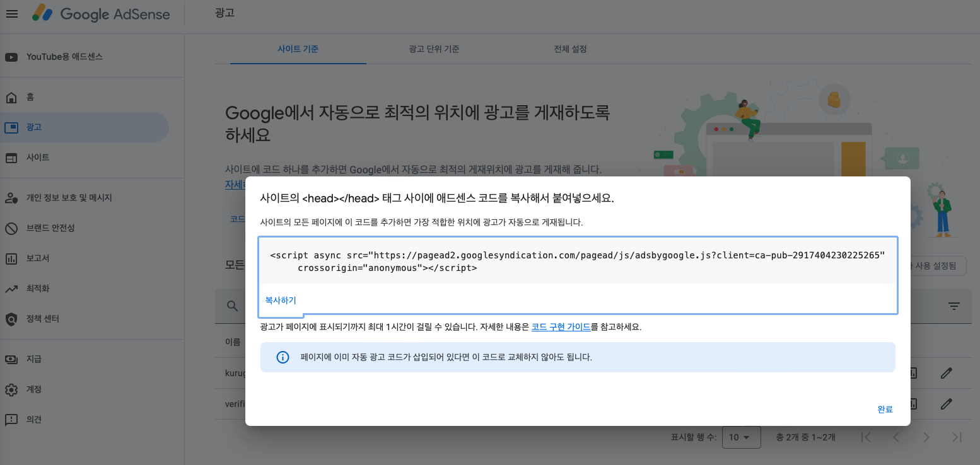Click the info icon in the blue notice

pyautogui.click(x=283, y=357)
